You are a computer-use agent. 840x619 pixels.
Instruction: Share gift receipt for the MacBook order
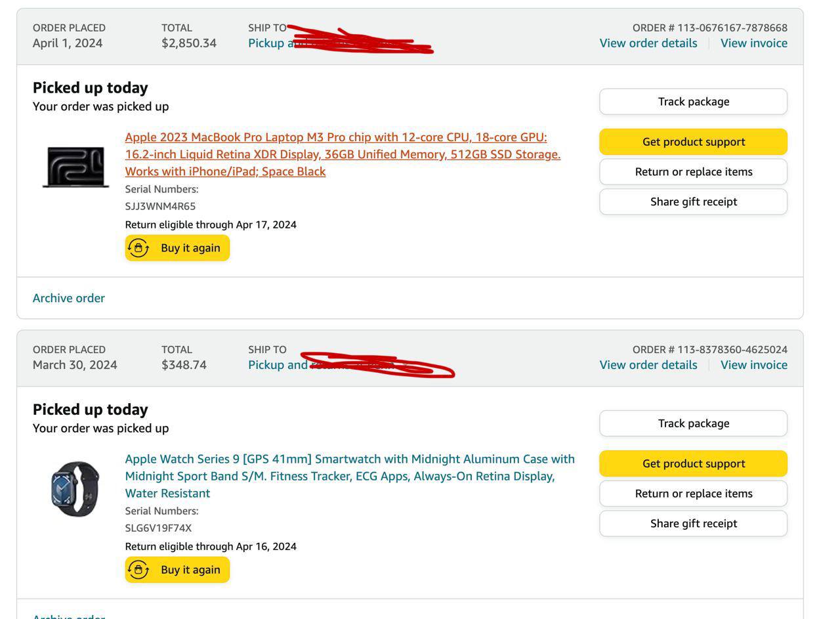693,202
